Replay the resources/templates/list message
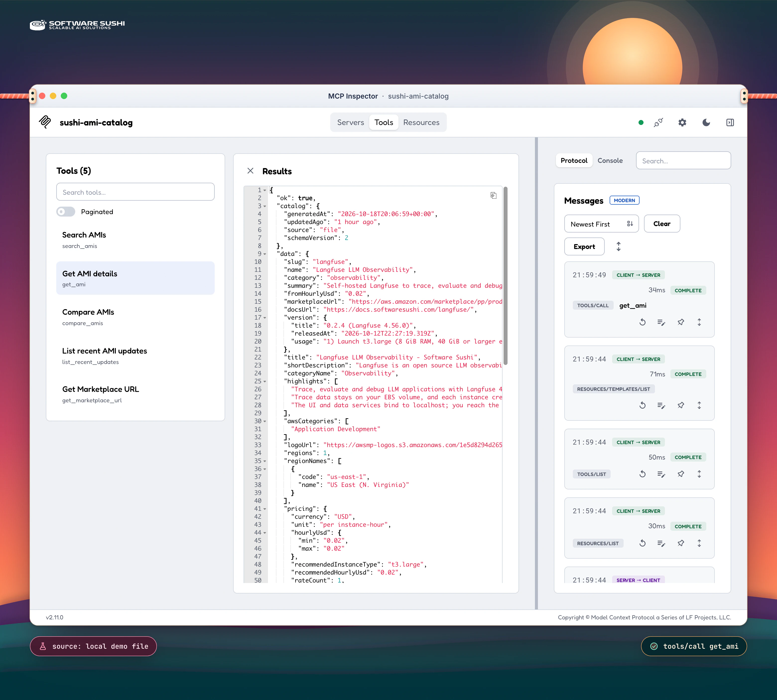 point(642,405)
